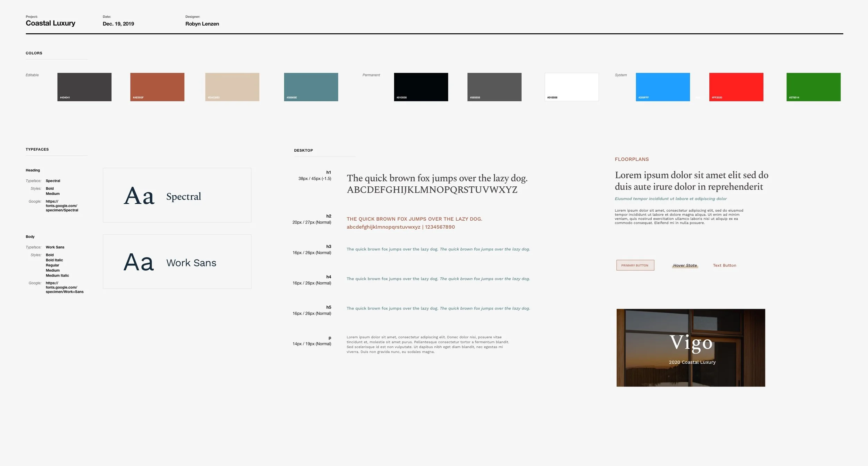Click the FLOORPLANS heading label

[632, 159]
